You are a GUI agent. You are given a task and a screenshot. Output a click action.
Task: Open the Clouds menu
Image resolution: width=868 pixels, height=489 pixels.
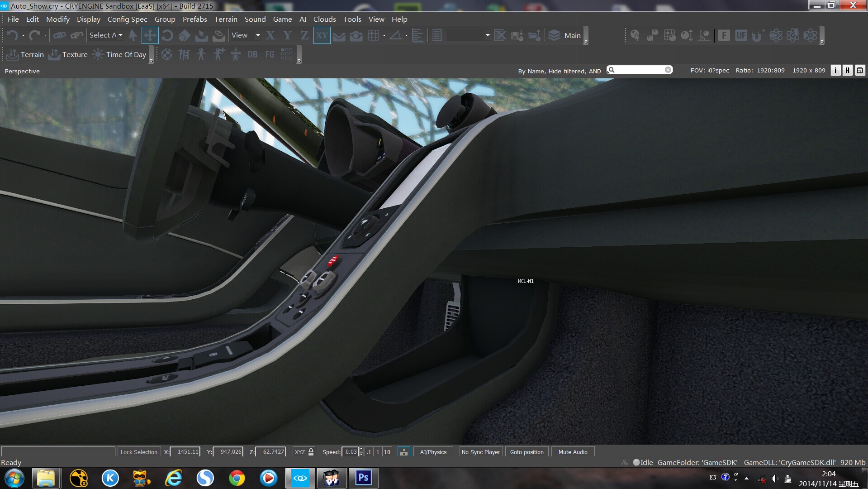[x=324, y=19]
